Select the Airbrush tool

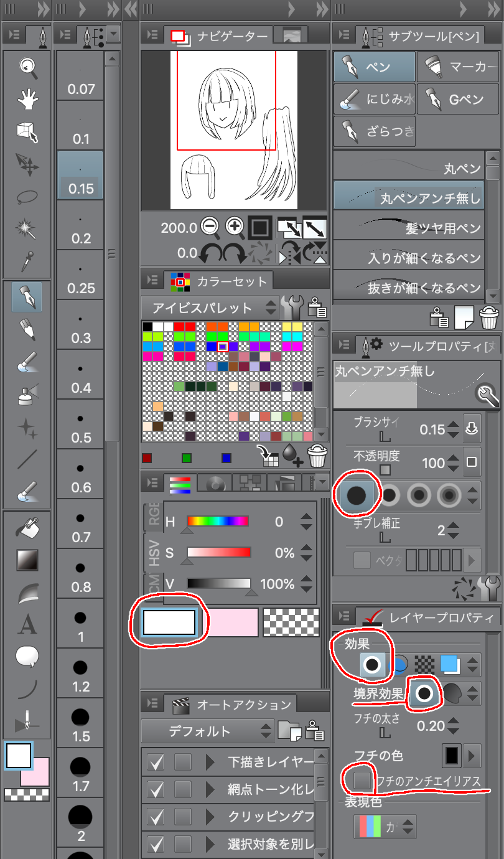coord(27,393)
